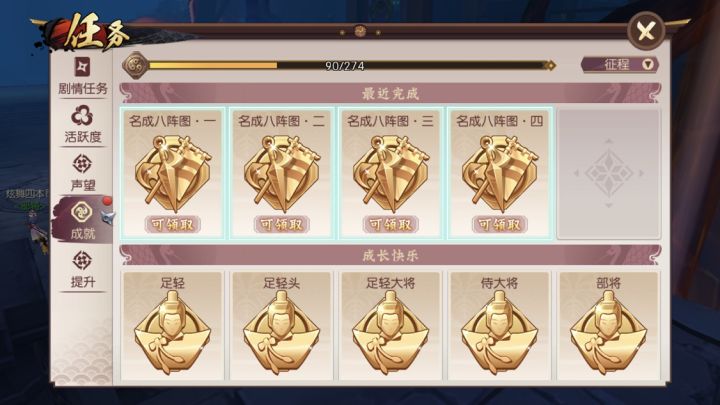
Task: Tap 可领取 under 名成八阵图·四
Action: 499,224
